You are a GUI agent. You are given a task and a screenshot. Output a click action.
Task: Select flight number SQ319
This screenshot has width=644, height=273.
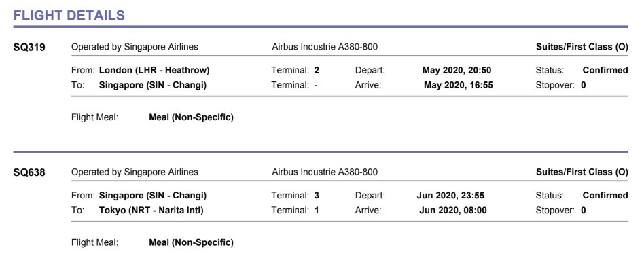coord(29,48)
